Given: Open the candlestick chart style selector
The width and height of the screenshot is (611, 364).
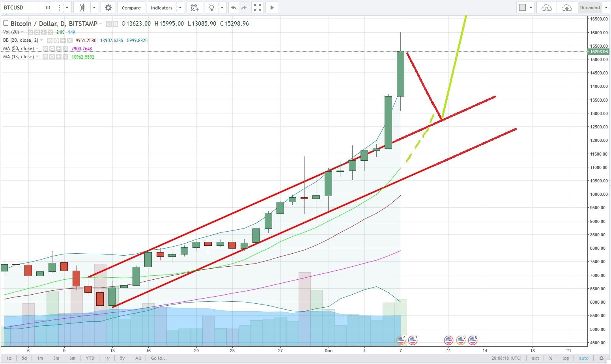Looking at the screenshot, I should pos(82,7).
